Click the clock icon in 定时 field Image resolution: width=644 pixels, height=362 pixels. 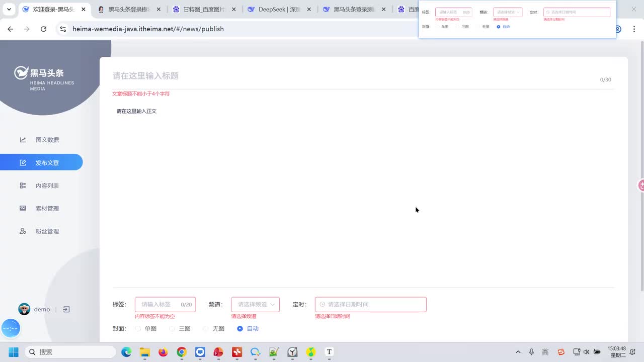[x=323, y=304]
